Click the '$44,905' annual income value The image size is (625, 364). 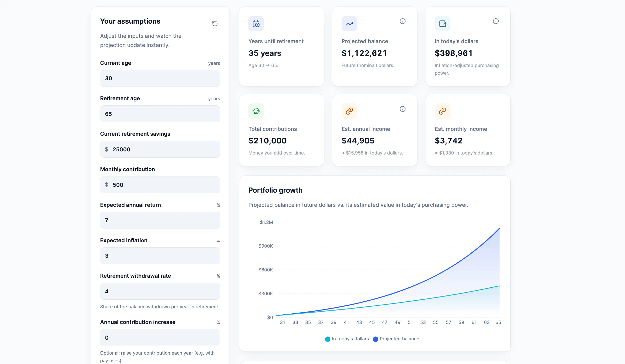coord(358,141)
